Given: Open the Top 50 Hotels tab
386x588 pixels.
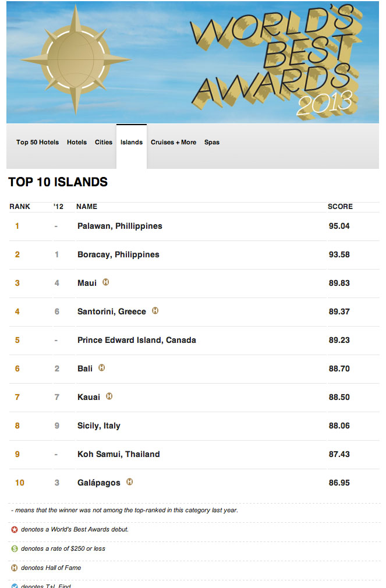Looking at the screenshot, I should 37,142.
